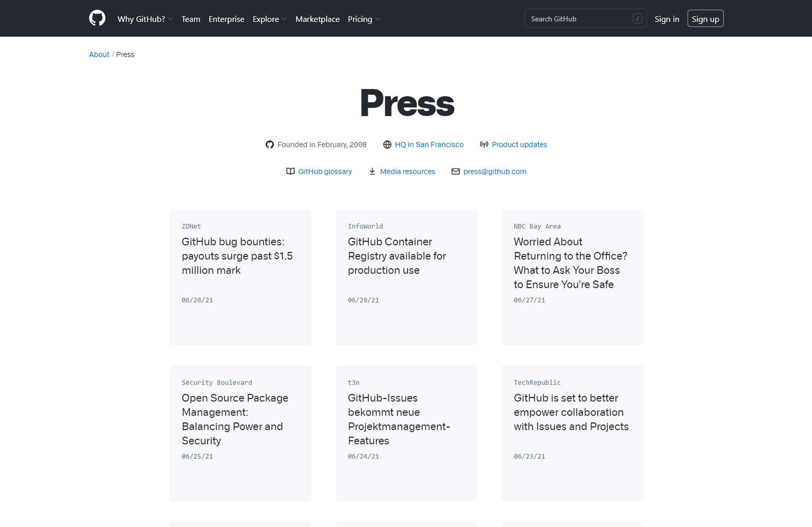Go to the About breadcrumb link
The image size is (812, 527).
99,55
